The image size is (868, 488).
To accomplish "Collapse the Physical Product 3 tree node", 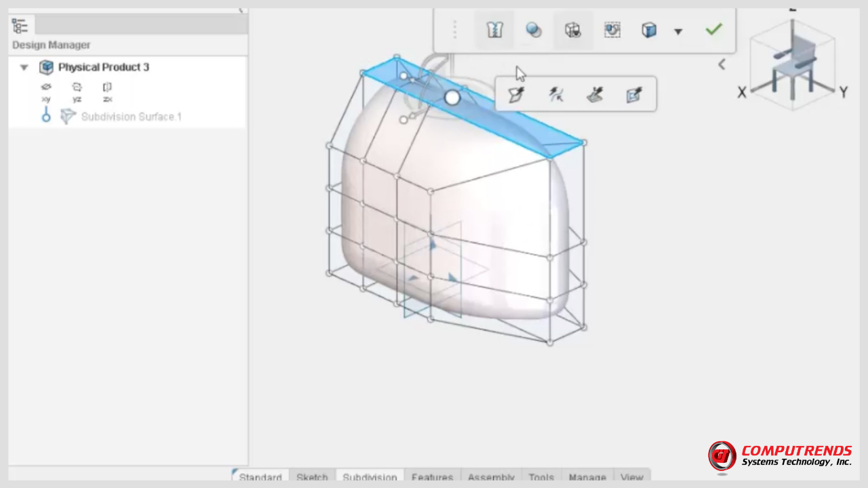I will point(24,67).
